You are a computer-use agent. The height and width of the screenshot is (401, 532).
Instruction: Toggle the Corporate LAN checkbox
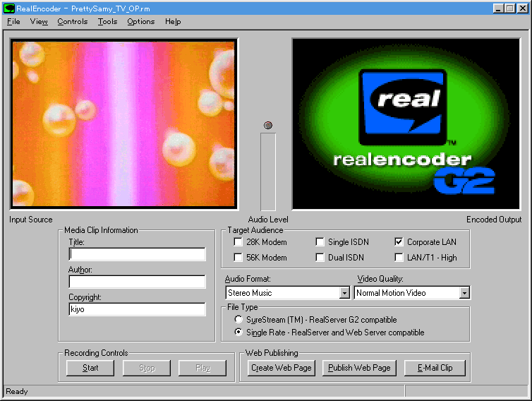[x=399, y=242]
